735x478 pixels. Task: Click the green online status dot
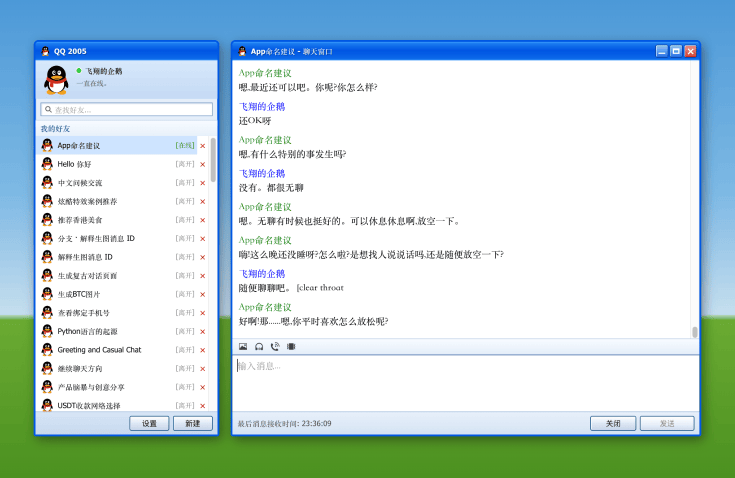(x=79, y=71)
